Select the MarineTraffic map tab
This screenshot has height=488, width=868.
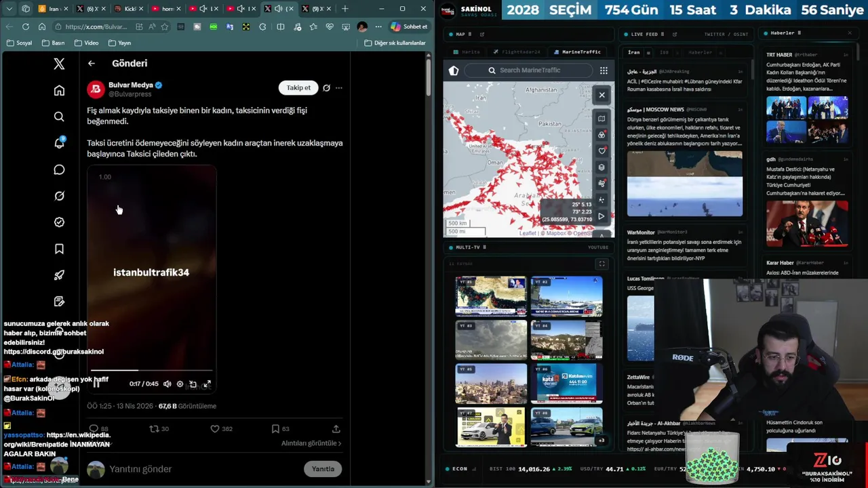577,52
